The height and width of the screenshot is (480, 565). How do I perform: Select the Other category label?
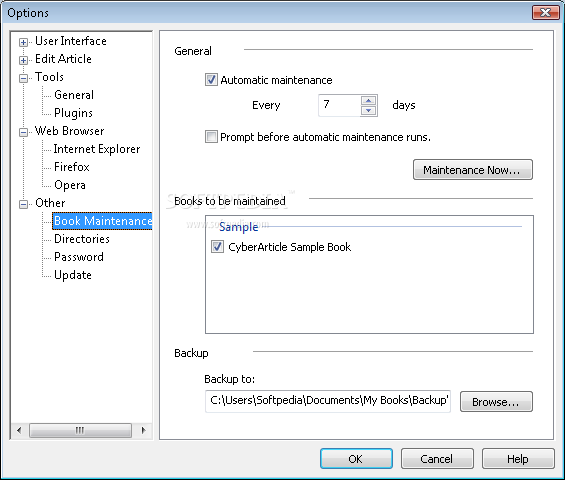point(50,203)
